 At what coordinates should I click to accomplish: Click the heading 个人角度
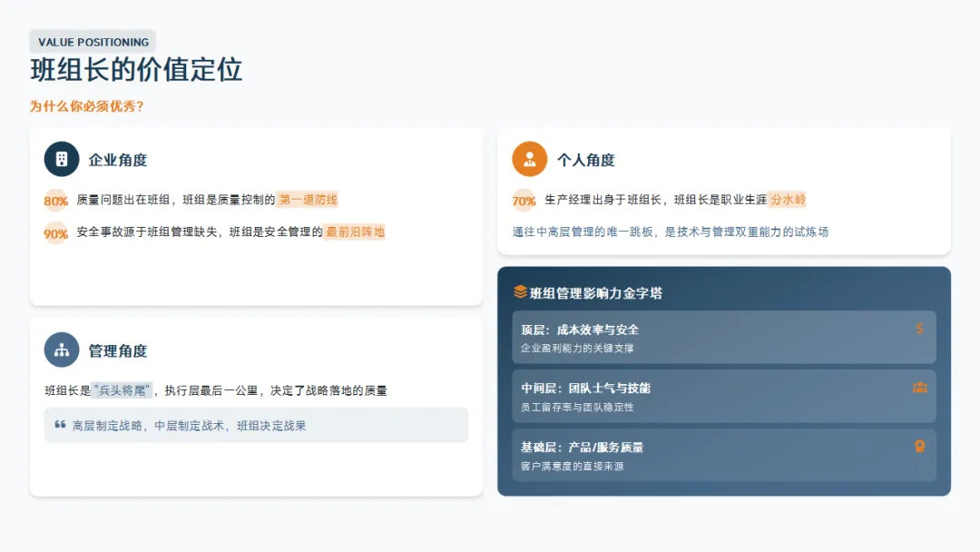585,160
